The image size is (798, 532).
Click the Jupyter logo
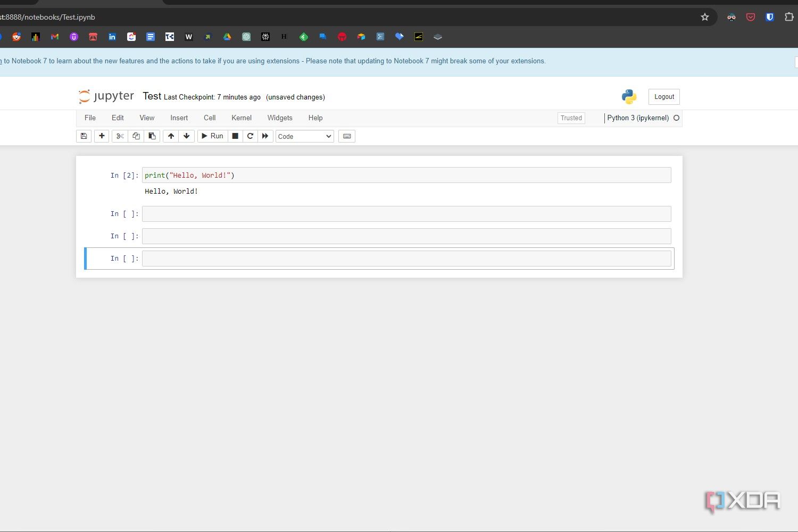coord(106,96)
